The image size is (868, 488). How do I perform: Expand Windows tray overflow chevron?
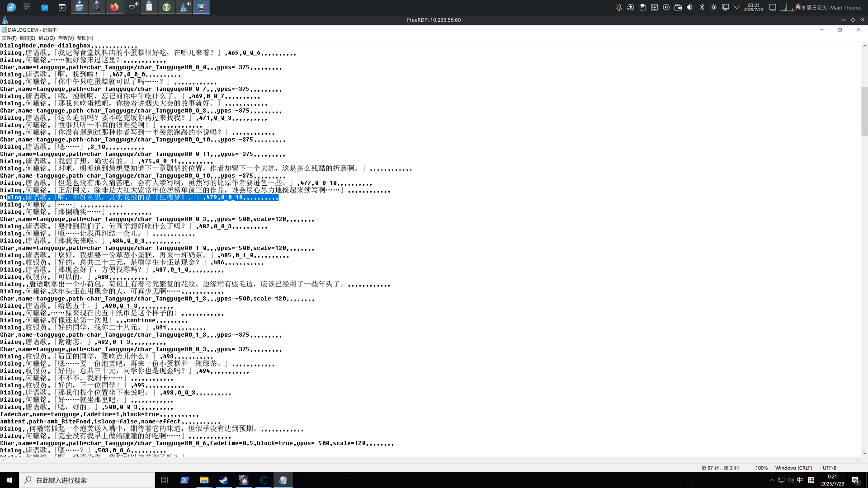(771, 480)
